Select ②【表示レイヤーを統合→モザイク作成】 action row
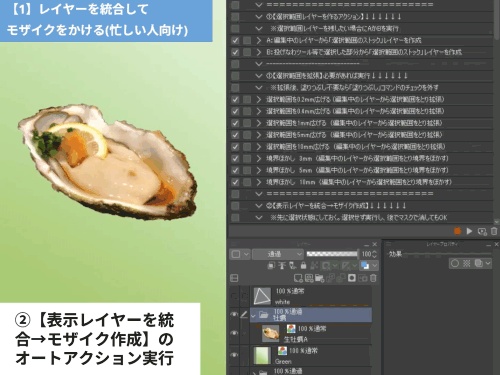This screenshot has height=375, width=500. pos(361,206)
